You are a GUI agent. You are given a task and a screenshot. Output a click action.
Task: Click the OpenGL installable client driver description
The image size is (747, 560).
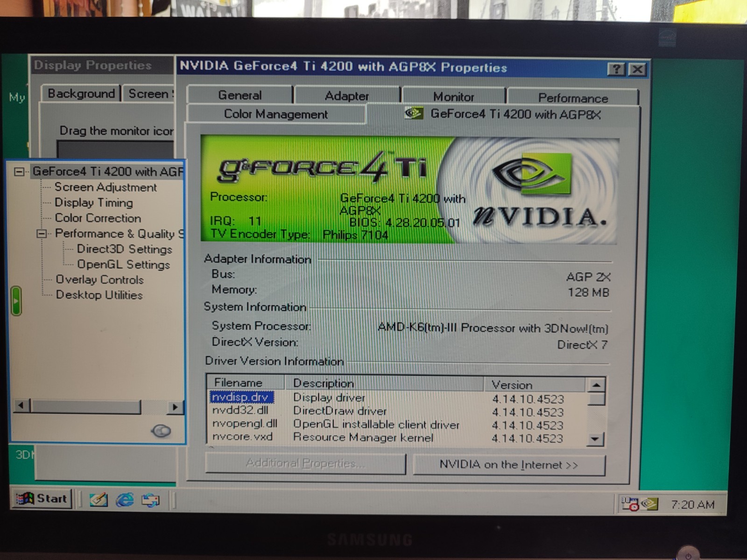coord(376,424)
